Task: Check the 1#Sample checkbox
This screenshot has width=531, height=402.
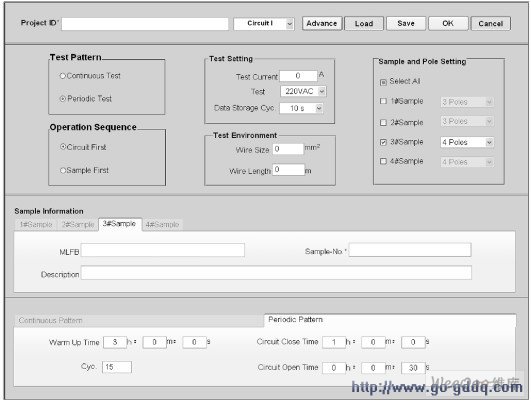Action: [383, 101]
